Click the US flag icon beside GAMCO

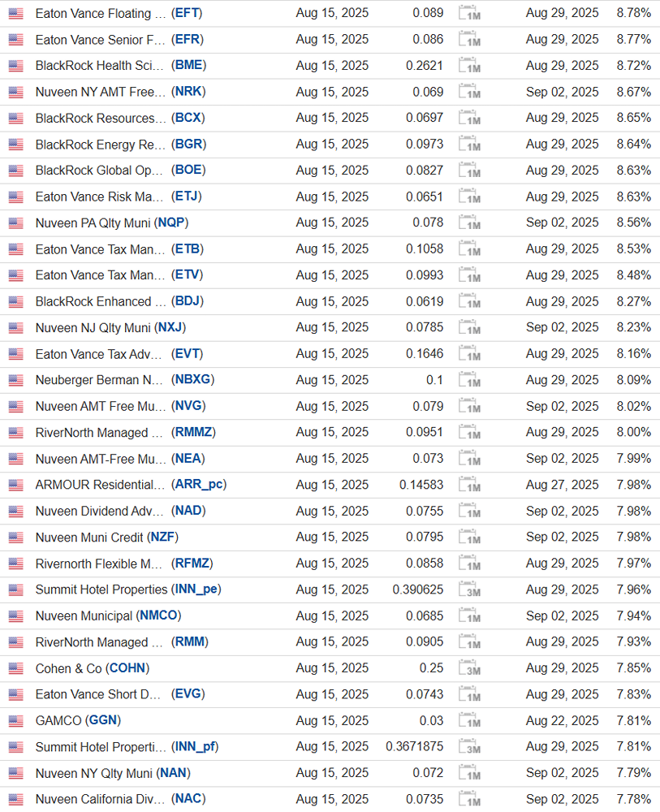pyautogui.click(x=16, y=721)
